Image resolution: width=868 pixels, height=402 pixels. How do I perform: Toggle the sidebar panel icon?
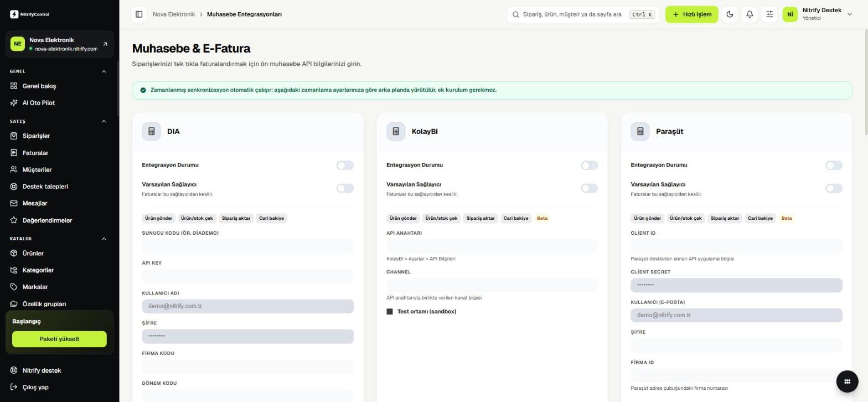coord(139,14)
